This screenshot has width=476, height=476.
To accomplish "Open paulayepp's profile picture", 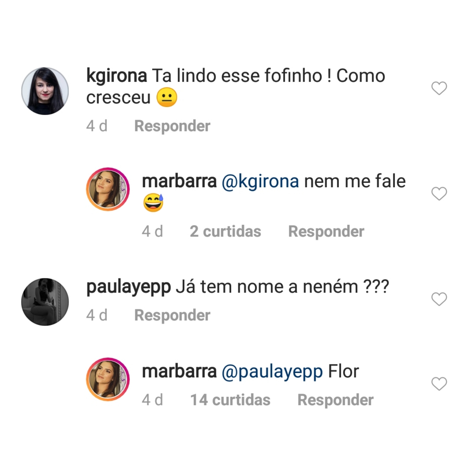I will 45,302.
